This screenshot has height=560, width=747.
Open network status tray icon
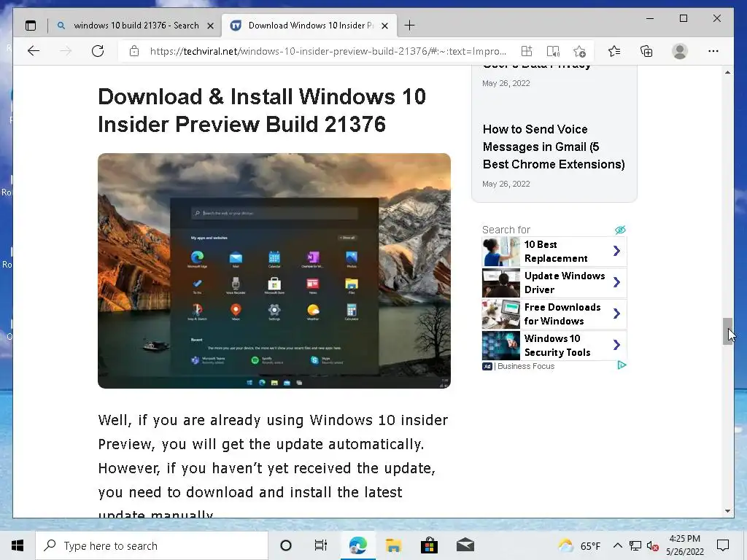(635, 545)
